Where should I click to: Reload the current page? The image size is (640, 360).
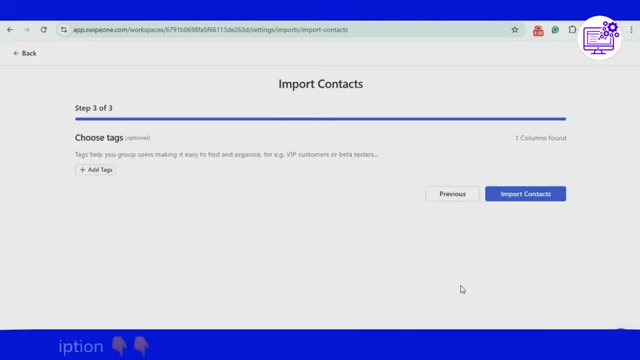click(x=44, y=30)
